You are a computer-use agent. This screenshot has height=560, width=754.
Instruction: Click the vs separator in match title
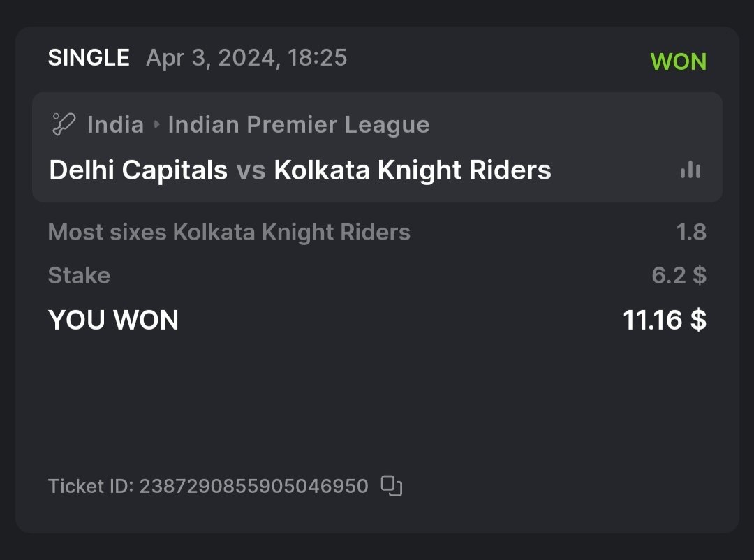[251, 171]
